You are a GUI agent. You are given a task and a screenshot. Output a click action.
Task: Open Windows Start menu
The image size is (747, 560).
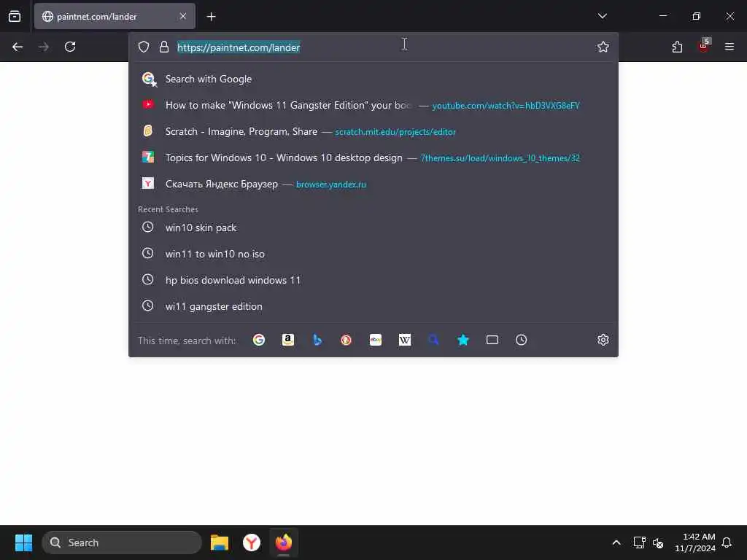[23, 542]
